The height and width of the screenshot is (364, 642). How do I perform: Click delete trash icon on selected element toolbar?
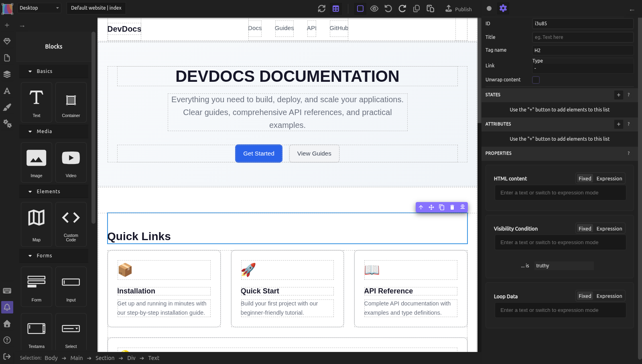pyautogui.click(x=452, y=207)
